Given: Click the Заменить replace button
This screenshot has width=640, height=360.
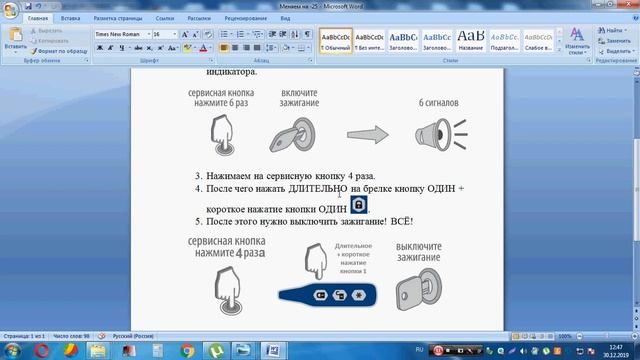Looking at the screenshot, I should point(614,41).
